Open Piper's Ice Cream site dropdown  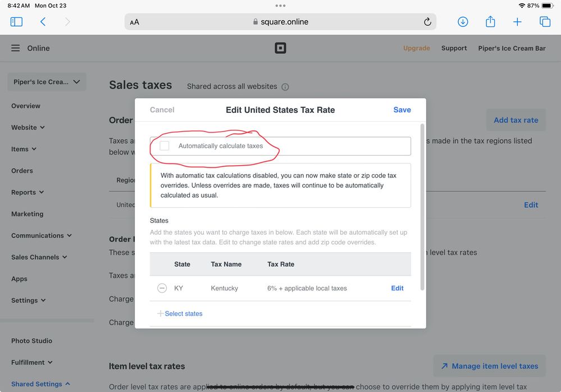pos(47,82)
